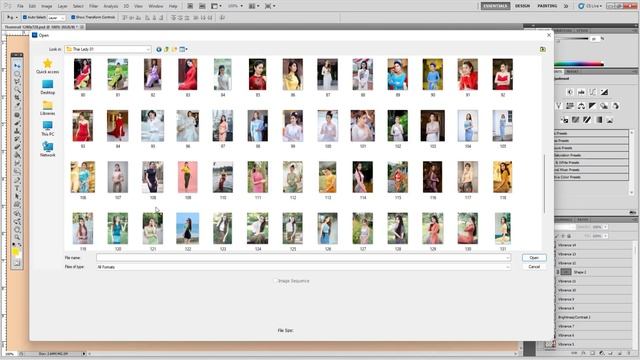Open the View Menu dropdown in Open dialog
This screenshot has width=640, height=360.
[x=184, y=49]
